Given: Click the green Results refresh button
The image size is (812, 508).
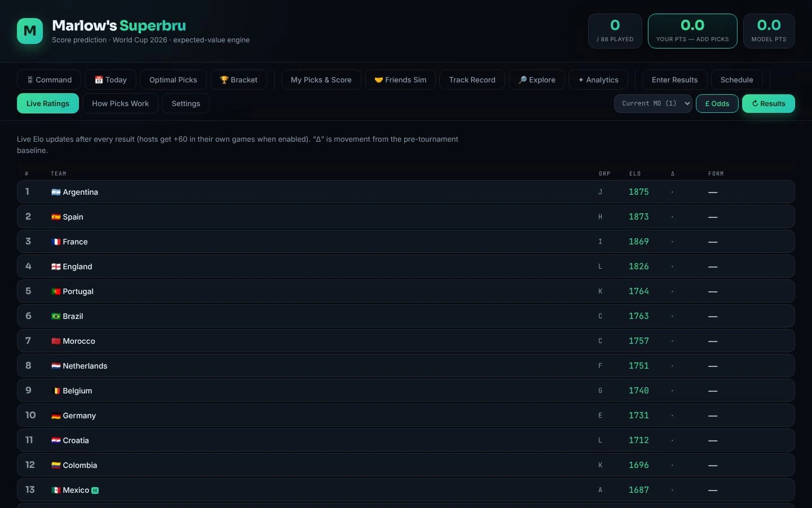Looking at the screenshot, I should (x=768, y=103).
